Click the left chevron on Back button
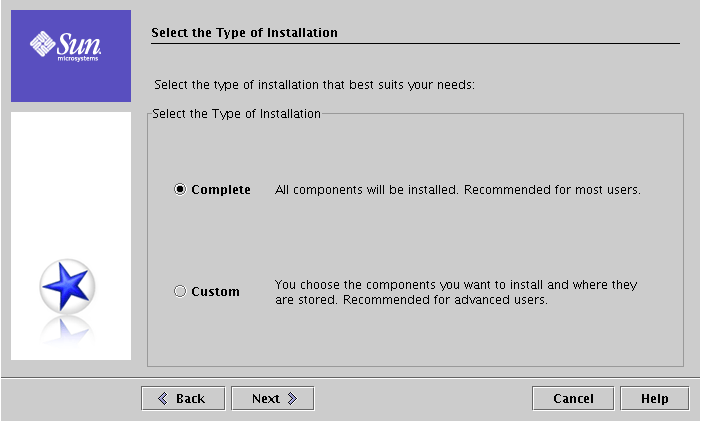Image resolution: width=701 pixels, height=421 pixels. pos(163,398)
